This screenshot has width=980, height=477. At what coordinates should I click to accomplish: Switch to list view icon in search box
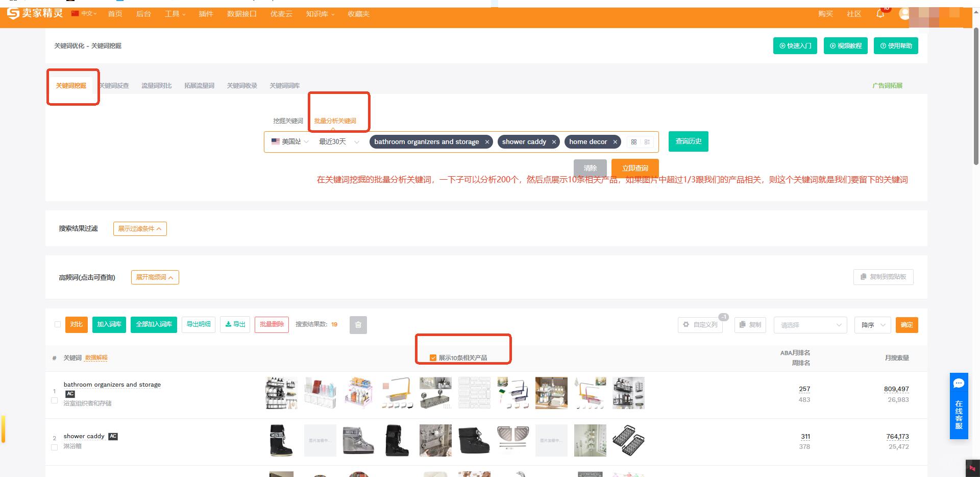tap(647, 142)
